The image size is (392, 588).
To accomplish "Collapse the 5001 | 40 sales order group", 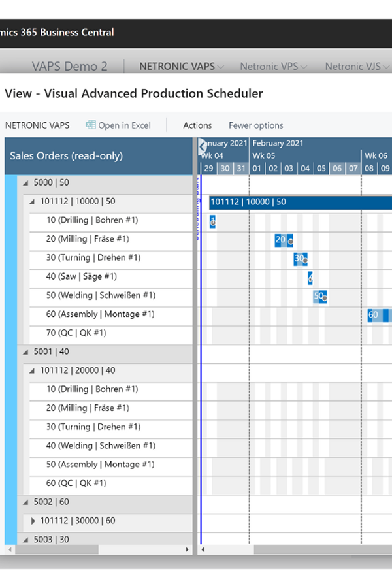I will tap(26, 352).
